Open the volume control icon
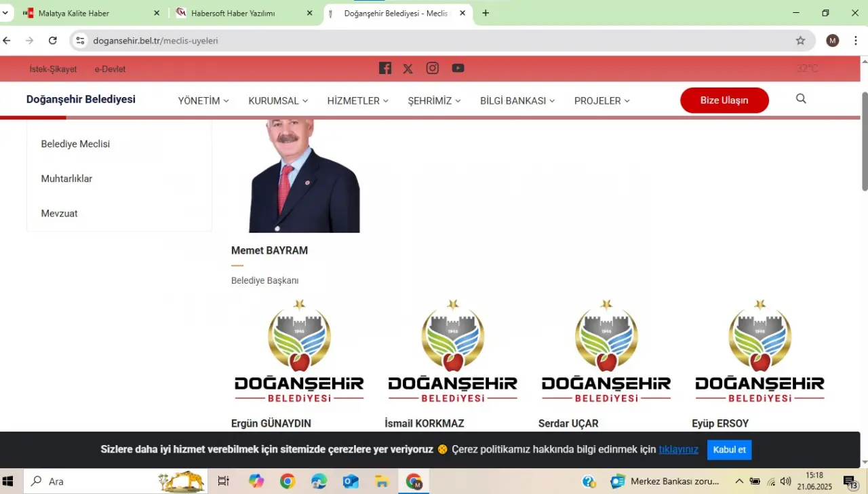 (786, 481)
